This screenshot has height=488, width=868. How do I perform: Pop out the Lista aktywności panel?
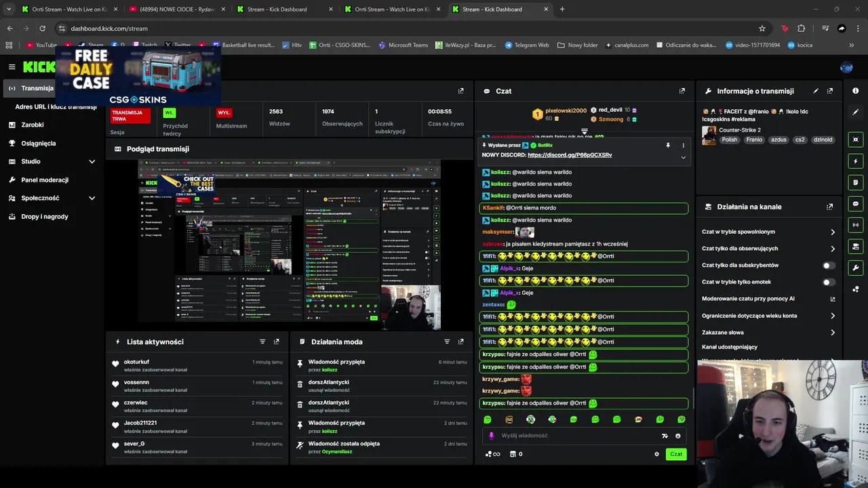coord(277,342)
